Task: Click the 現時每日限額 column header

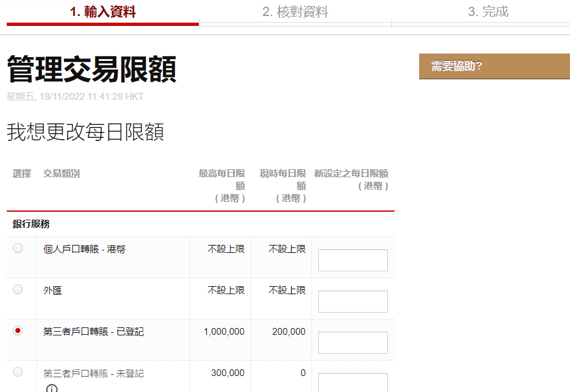Action: click(283, 185)
